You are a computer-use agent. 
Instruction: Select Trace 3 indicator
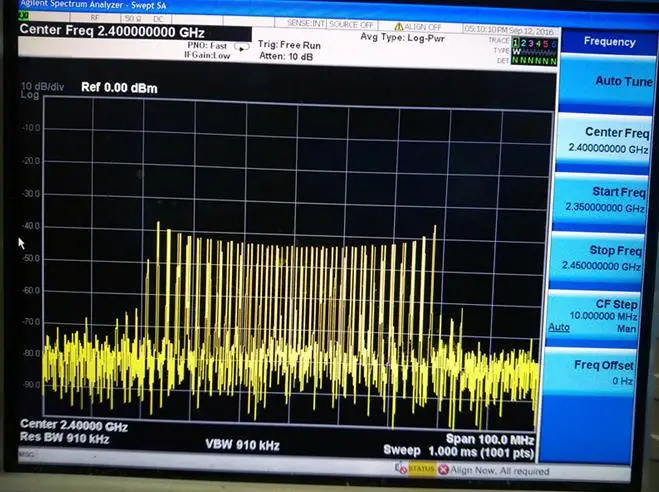(531, 43)
